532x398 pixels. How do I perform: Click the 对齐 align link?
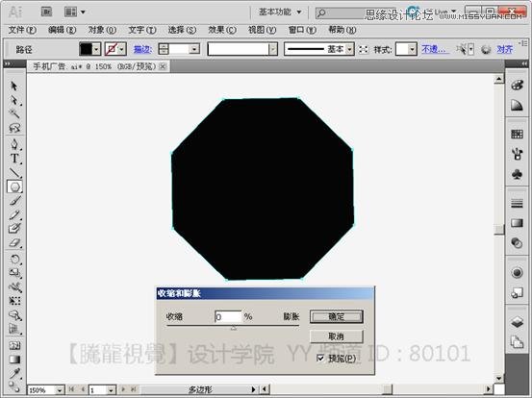504,49
